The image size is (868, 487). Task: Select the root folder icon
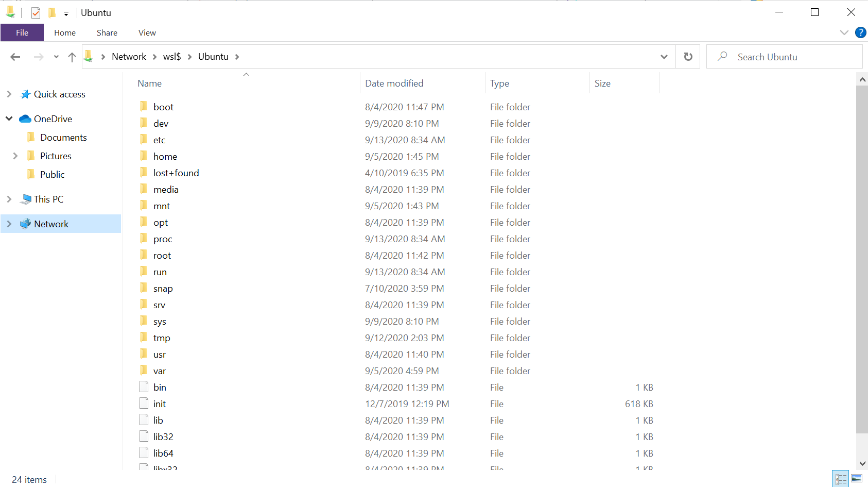pos(144,255)
